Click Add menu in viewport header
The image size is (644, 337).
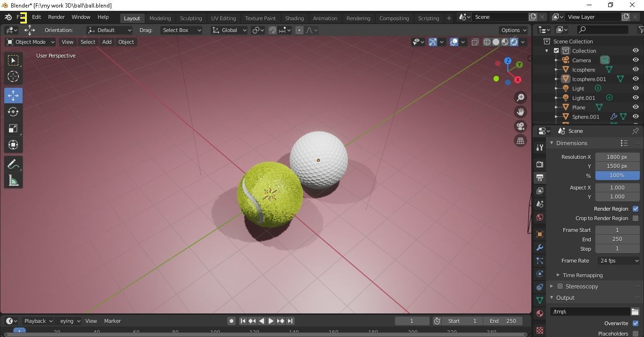click(x=107, y=42)
